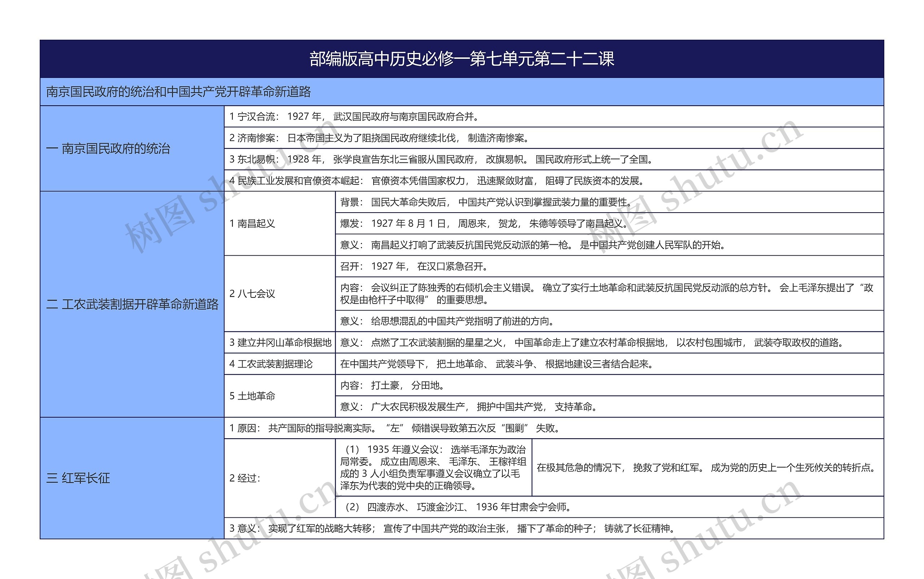Click 在中国共产党领导下, 把土地革命 row
This screenshot has width=924, height=579.
coord(610,364)
